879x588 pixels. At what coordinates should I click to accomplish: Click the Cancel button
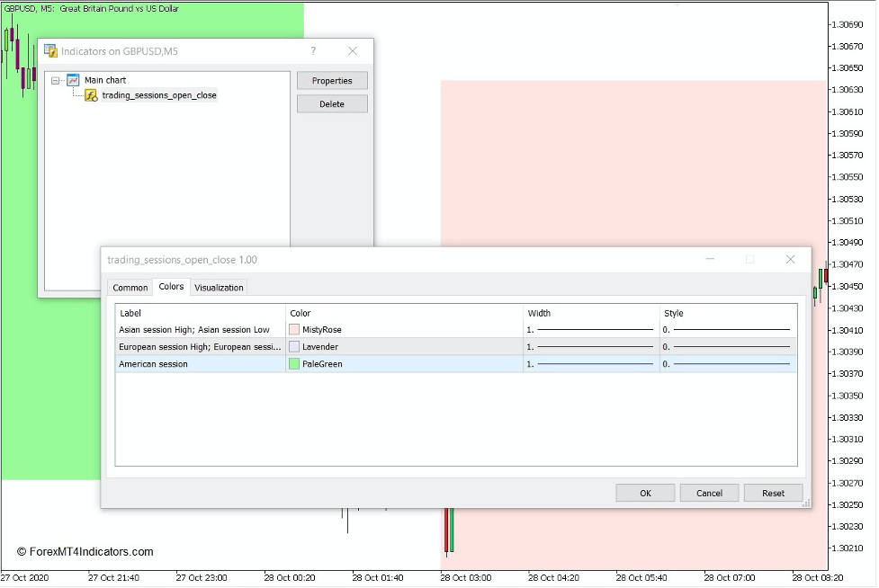pyautogui.click(x=709, y=493)
